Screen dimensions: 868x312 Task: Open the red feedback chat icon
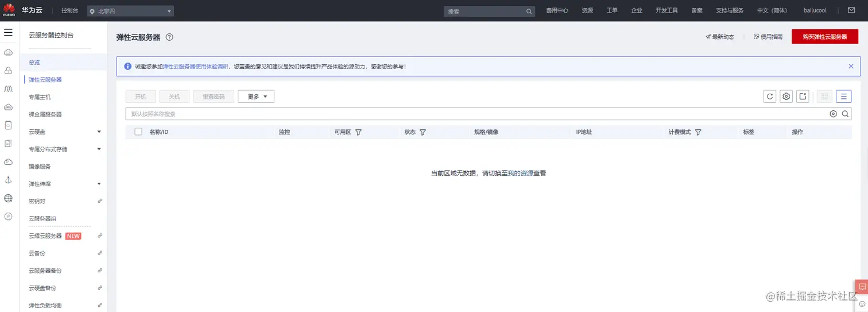[x=862, y=286]
